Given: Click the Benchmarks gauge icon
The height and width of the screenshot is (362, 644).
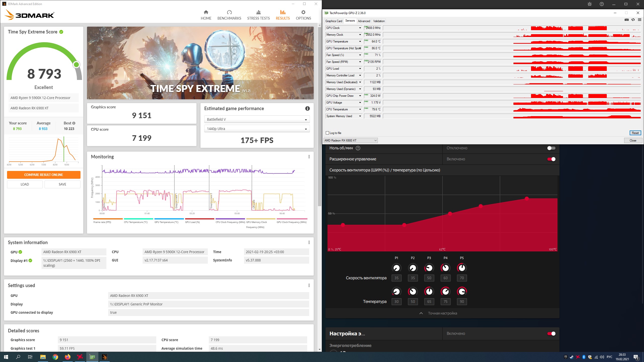Looking at the screenshot, I should 229,12.
